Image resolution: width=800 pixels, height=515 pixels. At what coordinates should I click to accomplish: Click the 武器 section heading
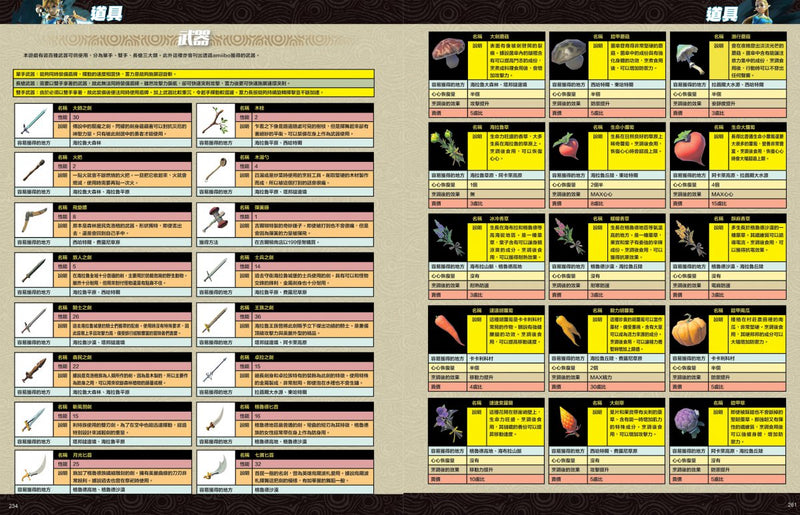tap(194, 38)
